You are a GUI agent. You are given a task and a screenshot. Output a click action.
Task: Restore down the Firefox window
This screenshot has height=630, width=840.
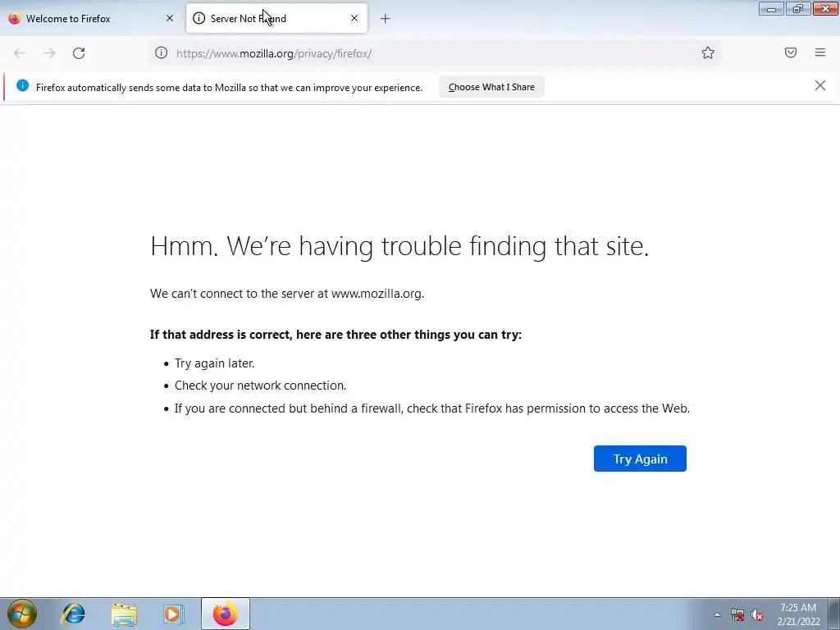tap(797, 8)
